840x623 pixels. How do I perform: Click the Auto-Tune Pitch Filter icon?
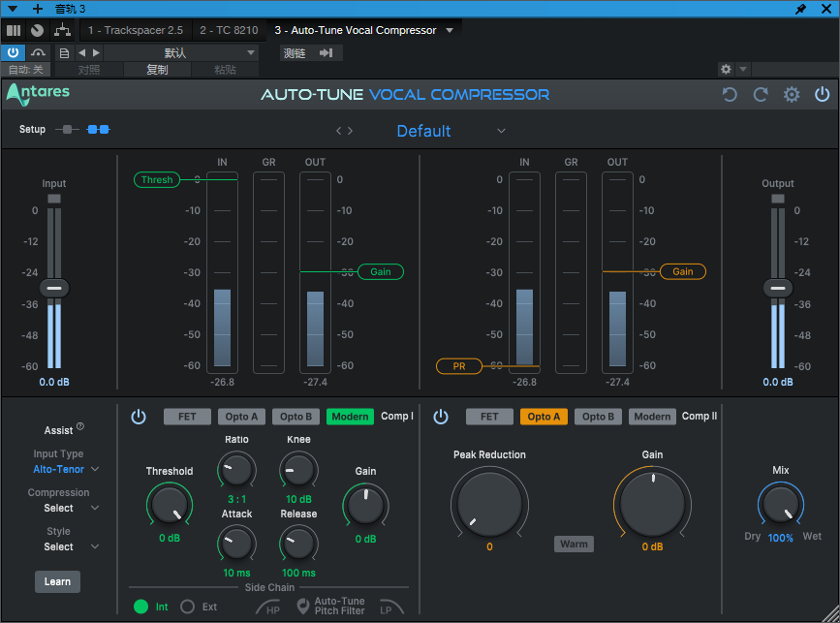pos(303,607)
